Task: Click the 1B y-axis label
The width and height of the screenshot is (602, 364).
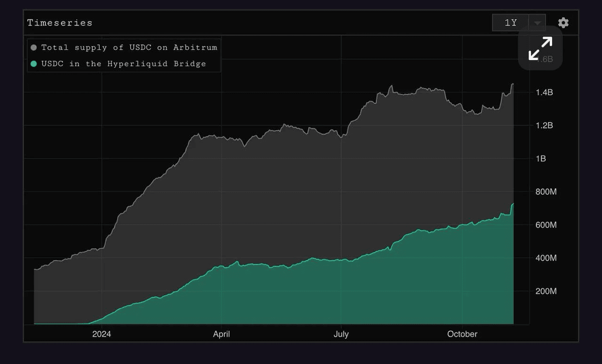Action: coord(541,159)
